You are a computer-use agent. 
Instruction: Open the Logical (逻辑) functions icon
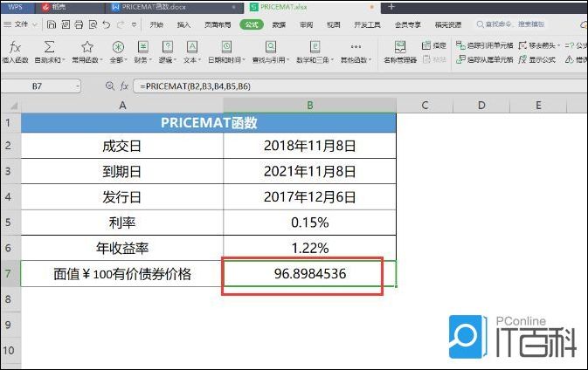[167, 47]
